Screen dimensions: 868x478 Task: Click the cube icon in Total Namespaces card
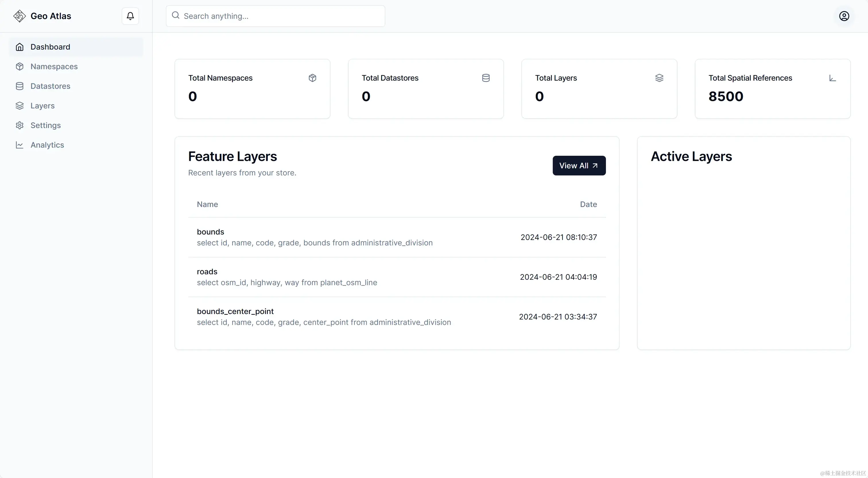pos(312,78)
